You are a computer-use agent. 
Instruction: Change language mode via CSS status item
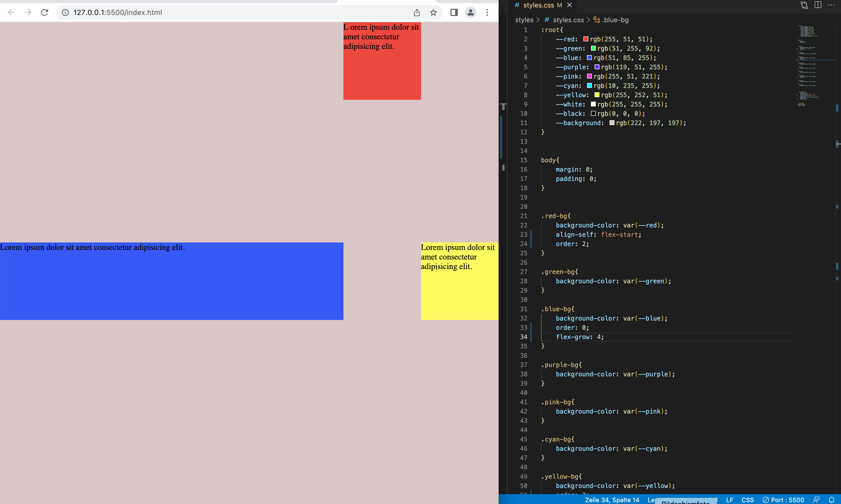tap(748, 500)
